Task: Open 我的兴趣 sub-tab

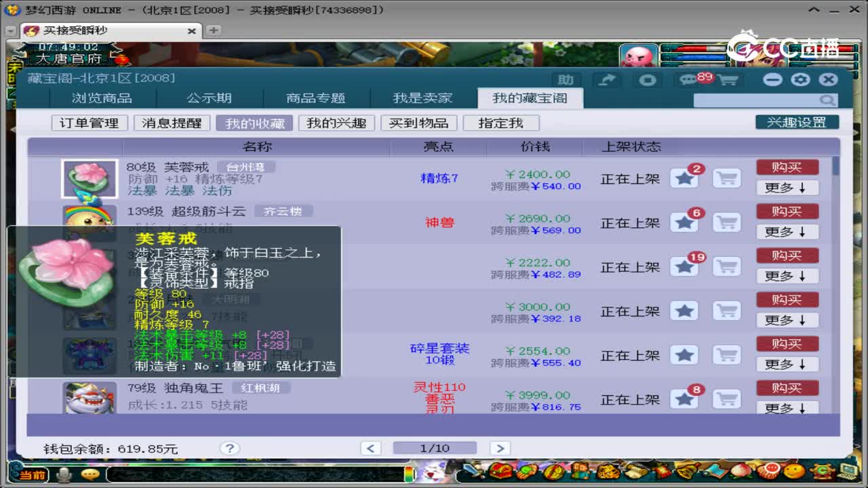Action: pyautogui.click(x=336, y=123)
